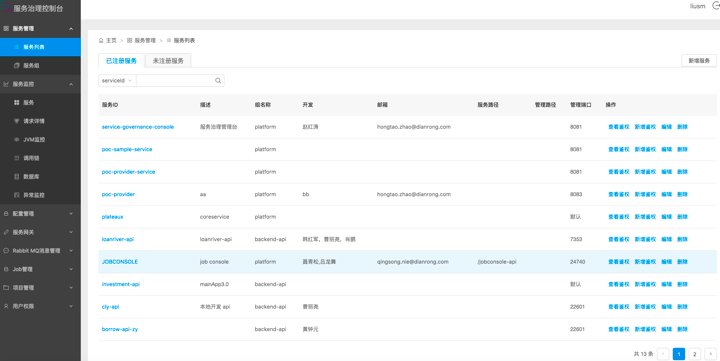This screenshot has width=720, height=361.
Task: Open the service-governance-console link
Action: point(138,127)
